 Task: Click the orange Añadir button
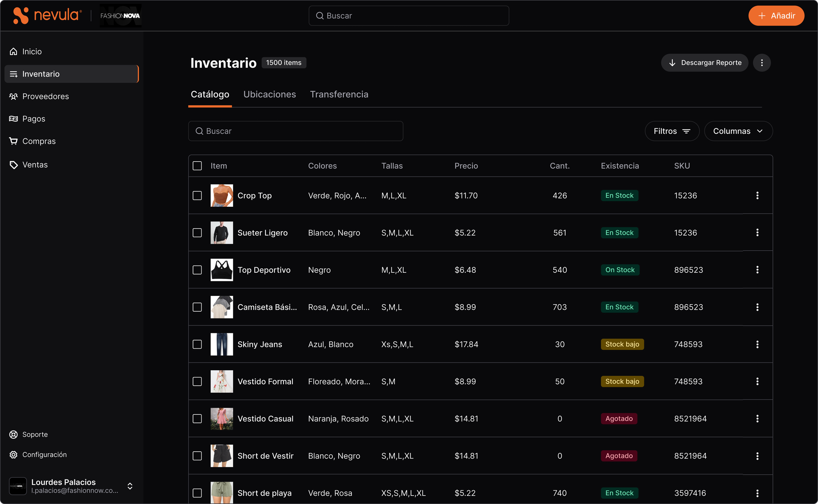click(776, 16)
